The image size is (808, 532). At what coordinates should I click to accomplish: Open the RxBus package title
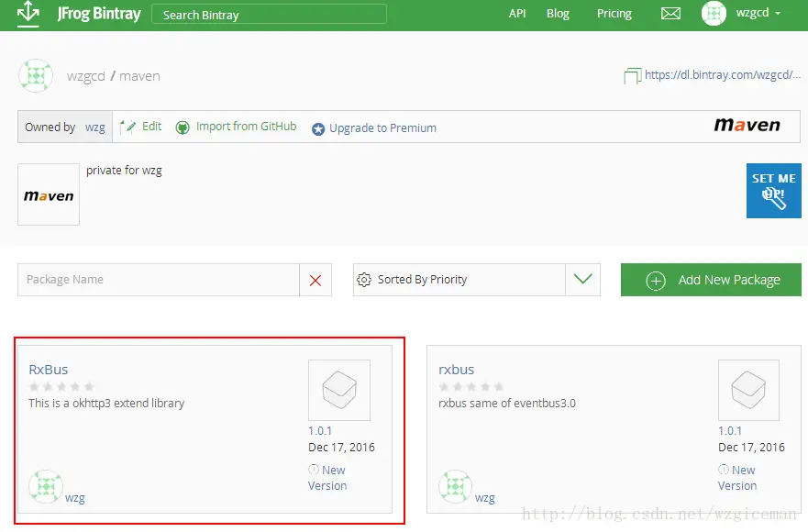tap(49, 370)
